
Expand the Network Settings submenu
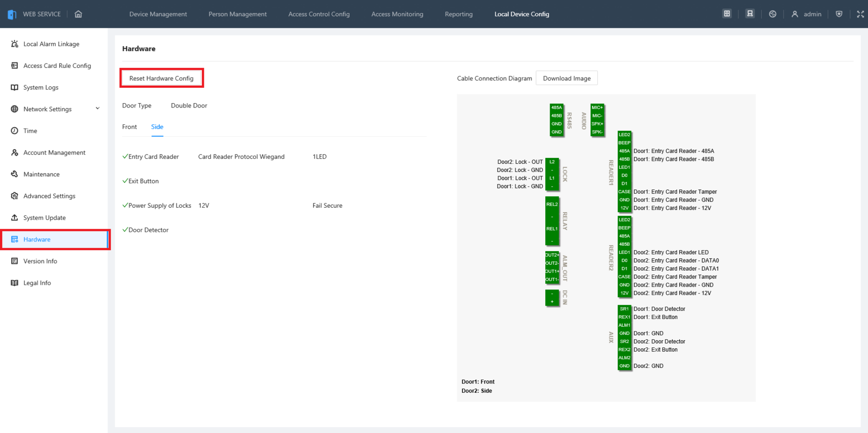pos(98,109)
